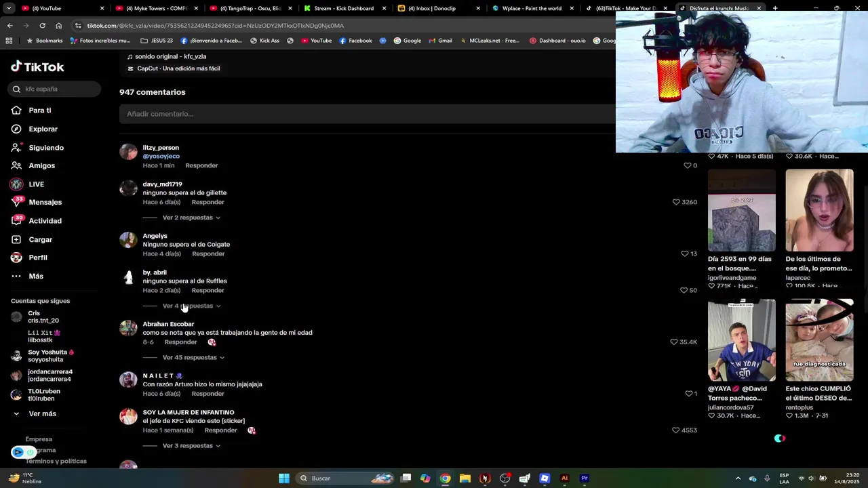
Task: Open the Para ti feed
Action: pos(39,110)
